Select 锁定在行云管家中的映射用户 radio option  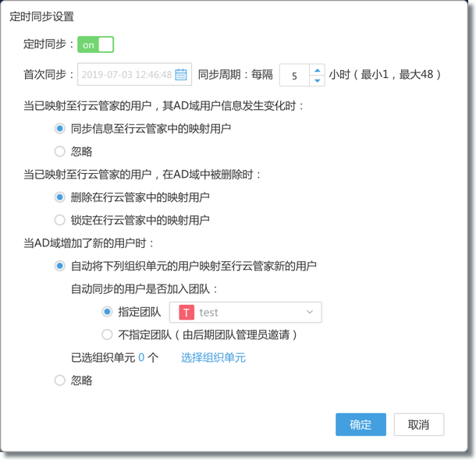click(60, 220)
